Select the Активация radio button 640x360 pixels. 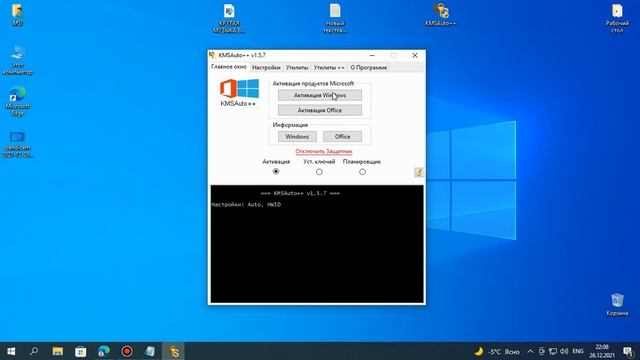(276, 172)
